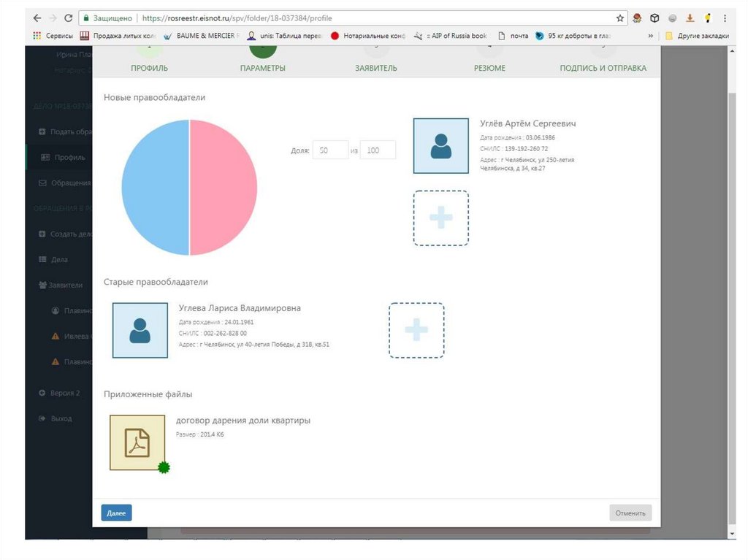This screenshot has width=748, height=560.
Task: Expand the hidden bookmarks overflow chevron
Action: pos(650,35)
